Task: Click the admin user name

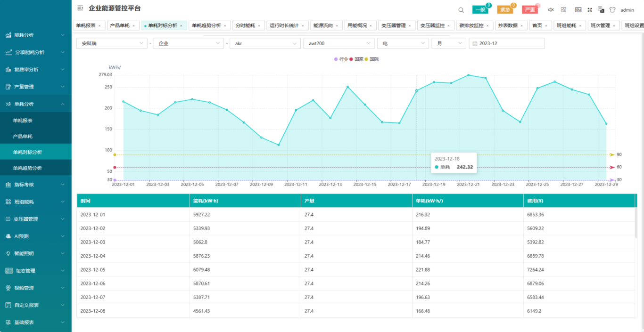Action: (627, 10)
